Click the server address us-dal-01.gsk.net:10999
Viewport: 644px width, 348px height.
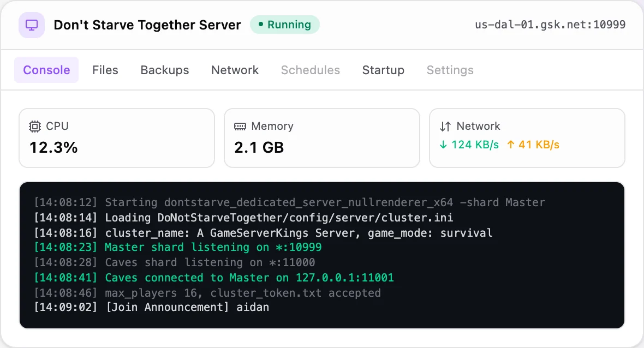tap(550, 25)
